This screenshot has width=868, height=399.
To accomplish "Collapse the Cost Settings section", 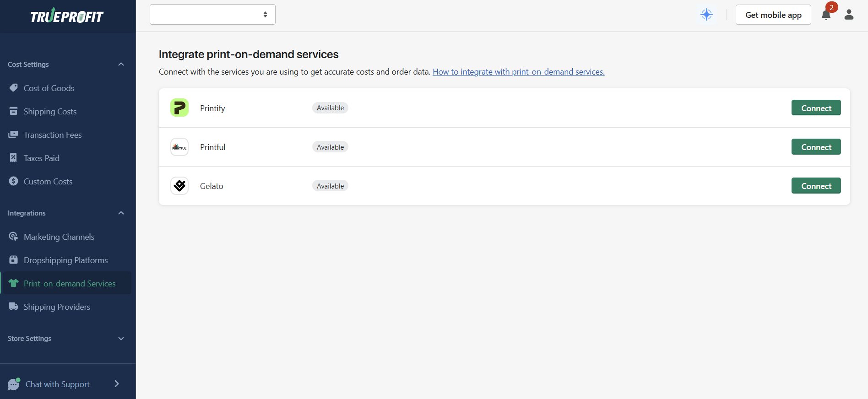I will coord(121,65).
